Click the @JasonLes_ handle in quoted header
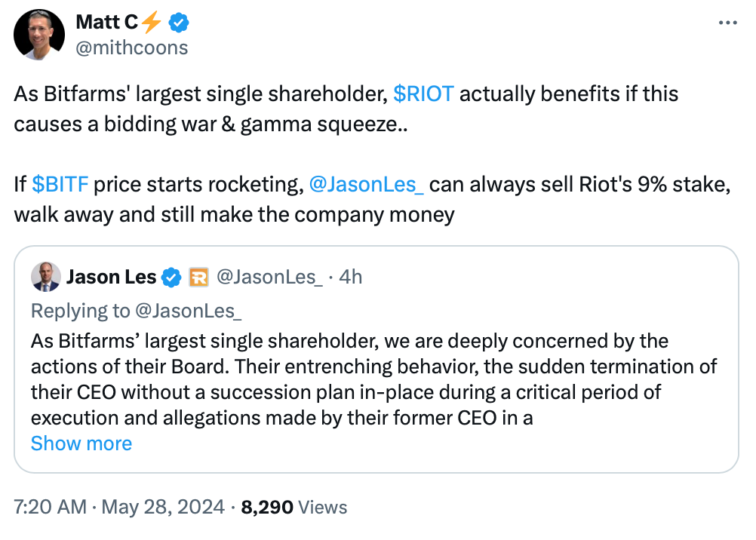Viewport: 756px width, 540px height. [x=269, y=278]
